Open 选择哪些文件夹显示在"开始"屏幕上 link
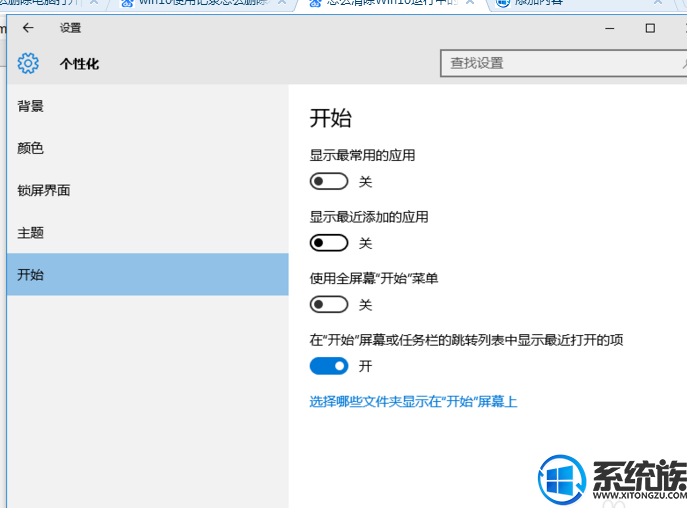This screenshot has width=687, height=508. pos(413,401)
